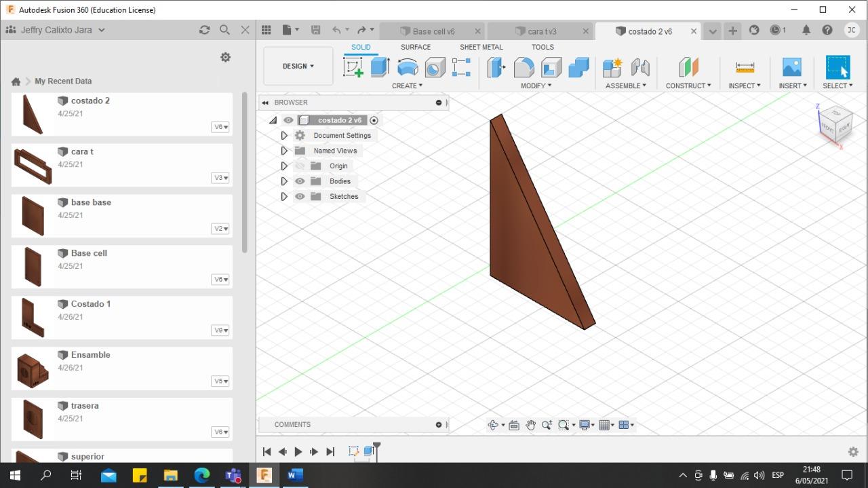868x488 pixels.
Task: Open Word from the Windows taskbar
Action: click(295, 475)
